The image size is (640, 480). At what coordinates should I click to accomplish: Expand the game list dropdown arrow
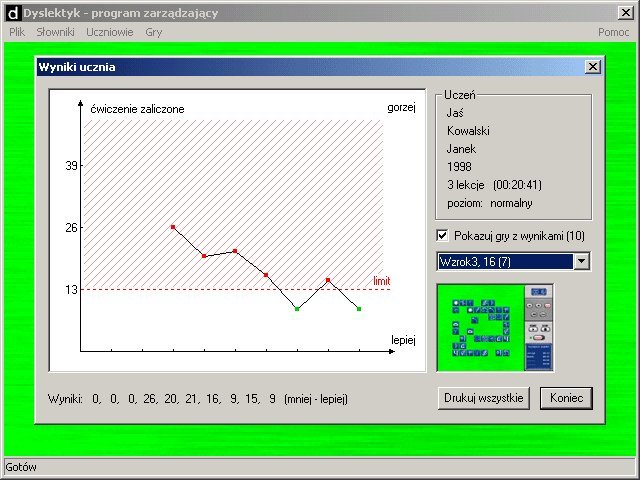point(582,261)
